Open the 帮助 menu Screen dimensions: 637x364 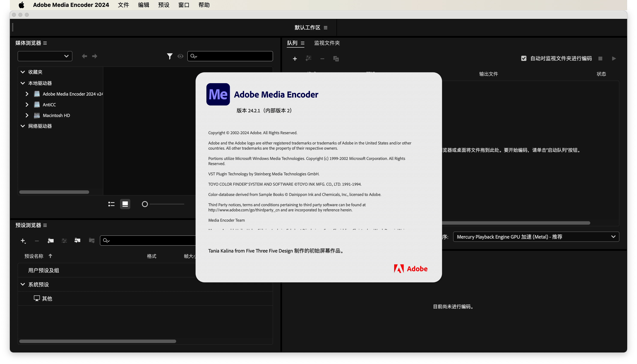point(204,5)
